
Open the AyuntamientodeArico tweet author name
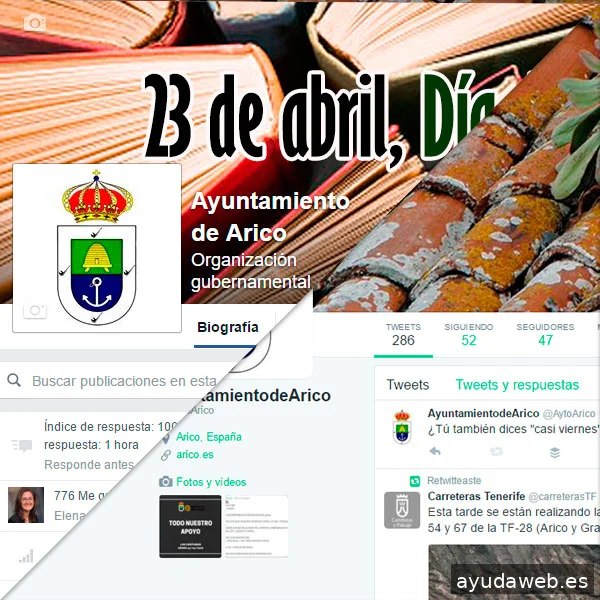tap(483, 414)
